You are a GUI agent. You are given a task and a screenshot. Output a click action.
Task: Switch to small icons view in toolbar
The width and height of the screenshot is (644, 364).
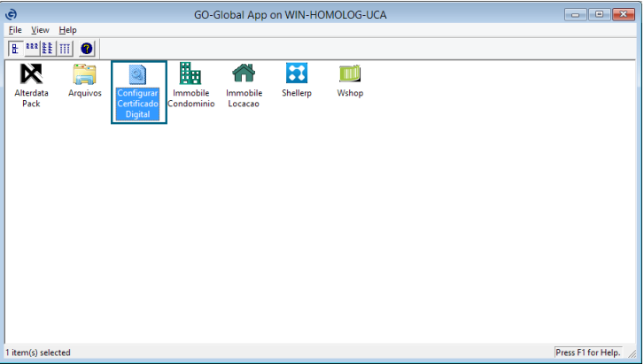(32, 49)
